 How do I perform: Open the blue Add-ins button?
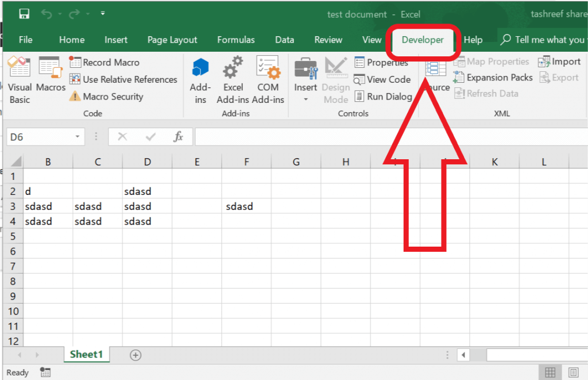200,80
